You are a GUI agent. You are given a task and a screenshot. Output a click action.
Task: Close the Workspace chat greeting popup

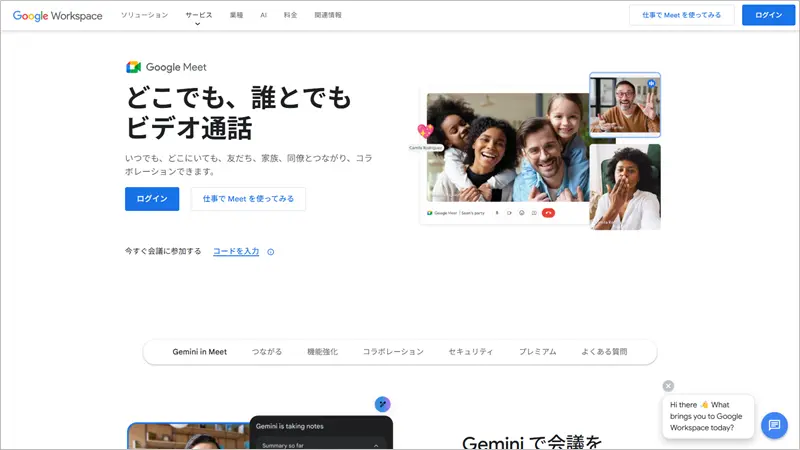pos(668,386)
